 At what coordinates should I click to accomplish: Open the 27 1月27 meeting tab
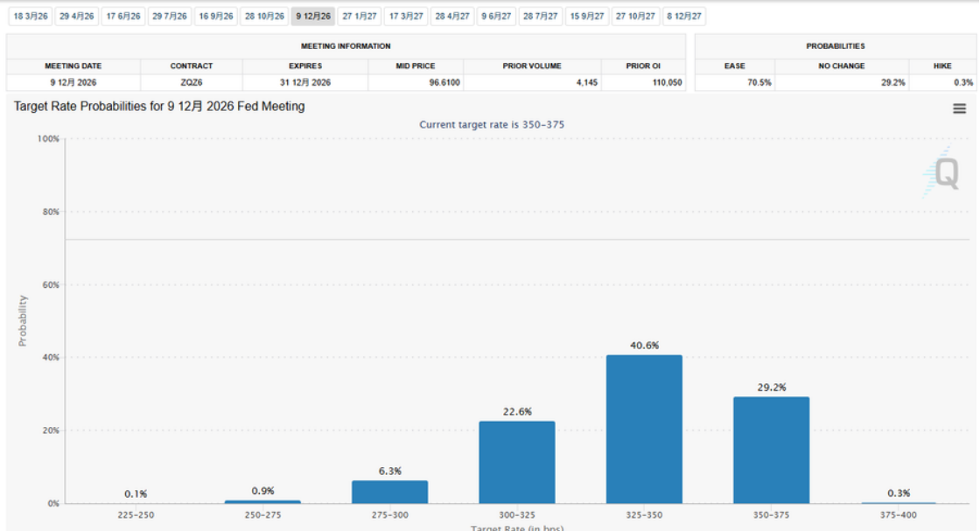(359, 17)
